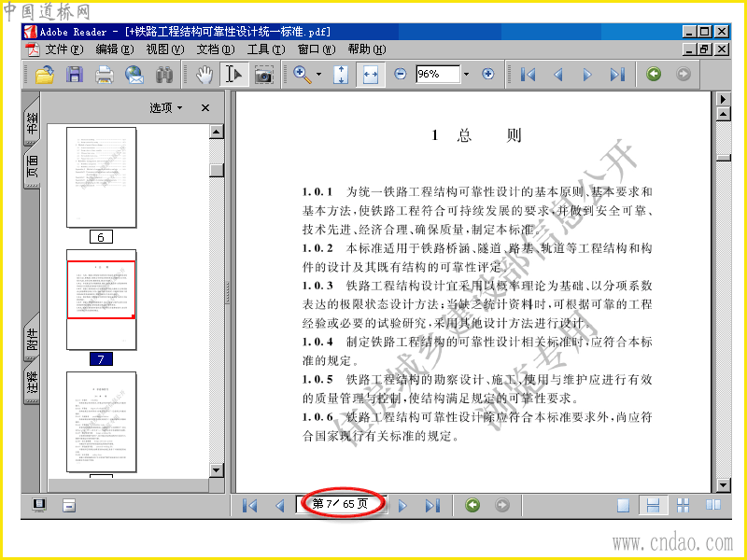
Task: Select the page 6 thumbnail
Action: click(x=101, y=177)
